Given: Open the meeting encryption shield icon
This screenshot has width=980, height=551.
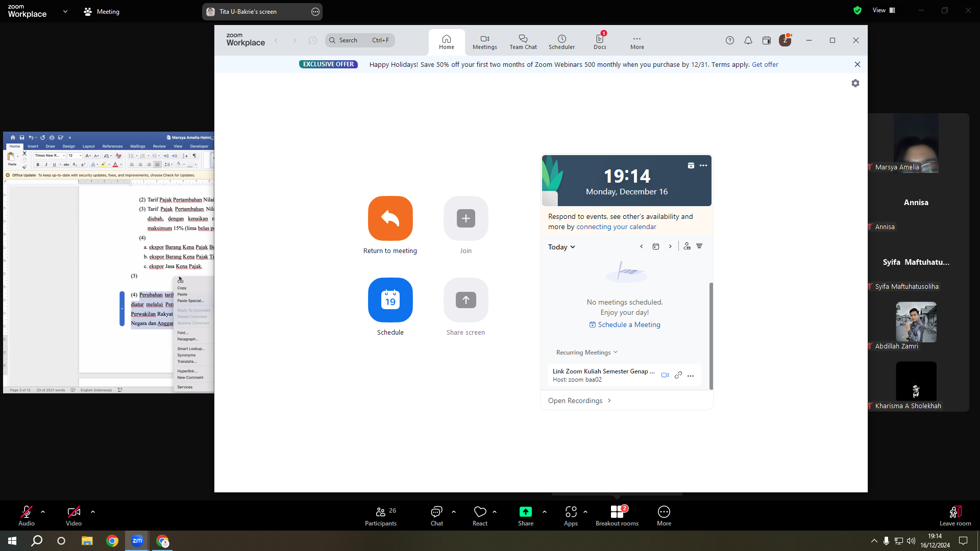Looking at the screenshot, I should (857, 10).
